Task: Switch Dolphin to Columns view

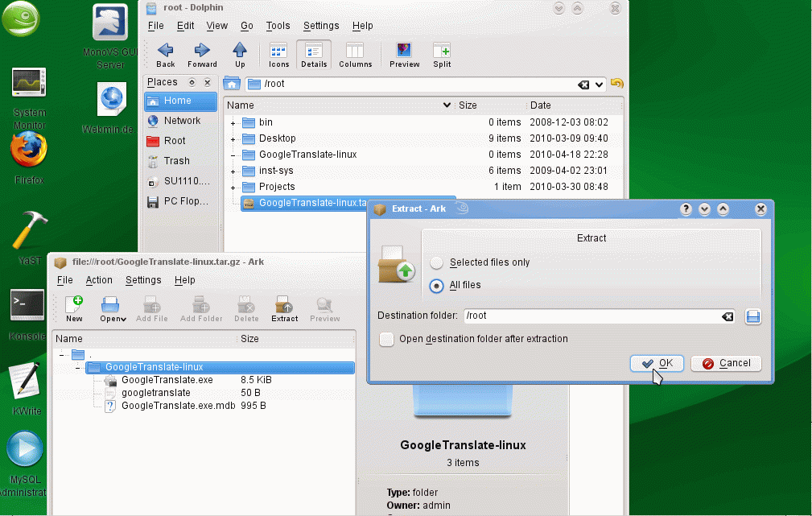Action: [355, 55]
